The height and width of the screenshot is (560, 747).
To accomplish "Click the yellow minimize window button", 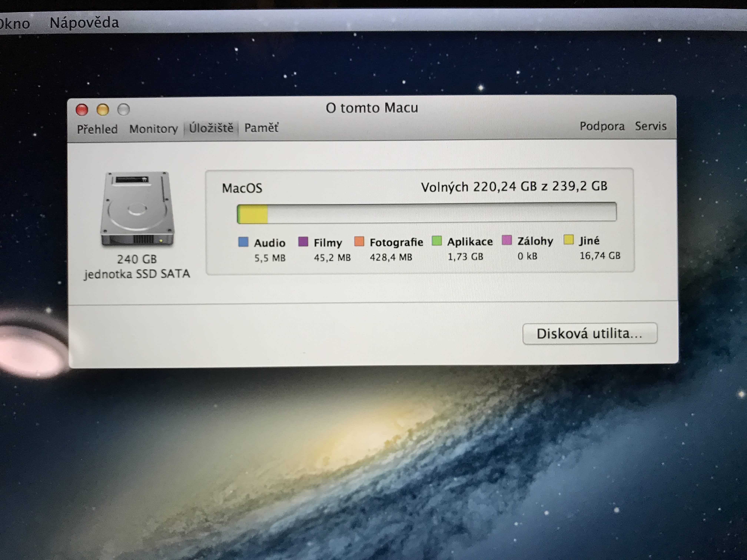I will tap(103, 110).
